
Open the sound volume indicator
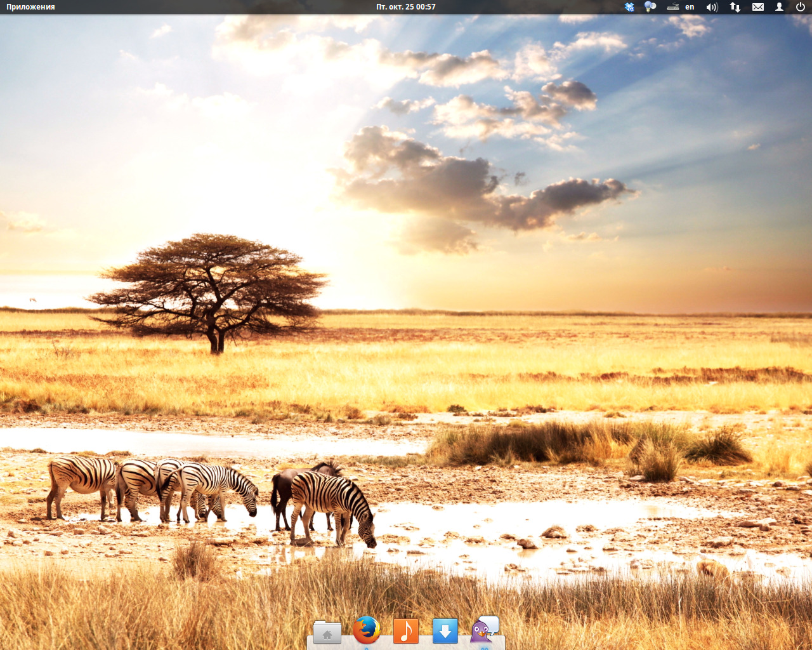pyautogui.click(x=712, y=7)
